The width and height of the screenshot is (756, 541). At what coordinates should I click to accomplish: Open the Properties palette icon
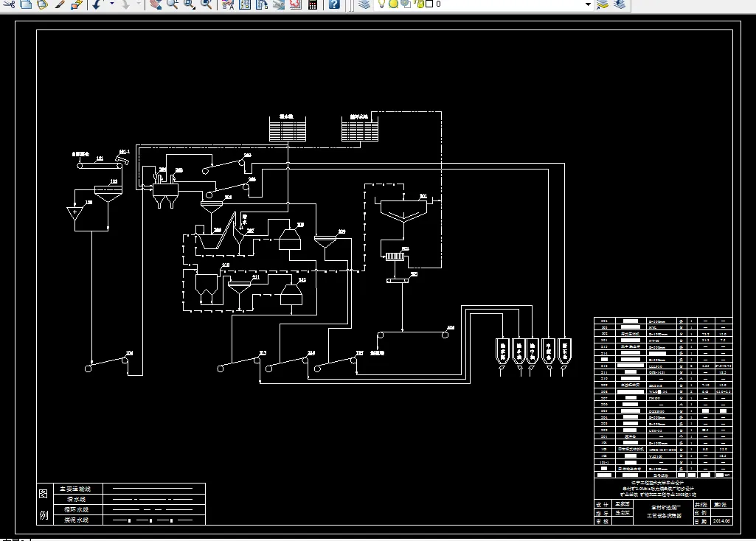228,4
